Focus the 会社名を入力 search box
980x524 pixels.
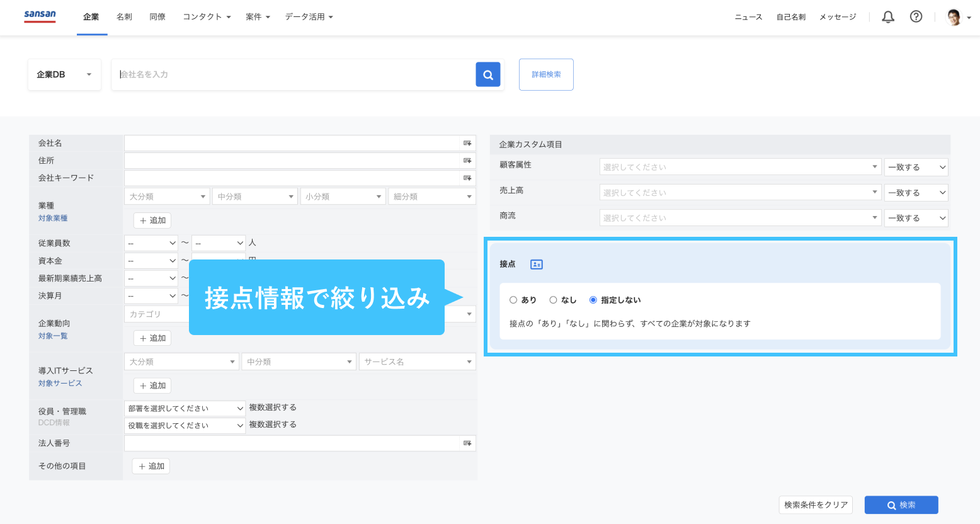(293, 74)
